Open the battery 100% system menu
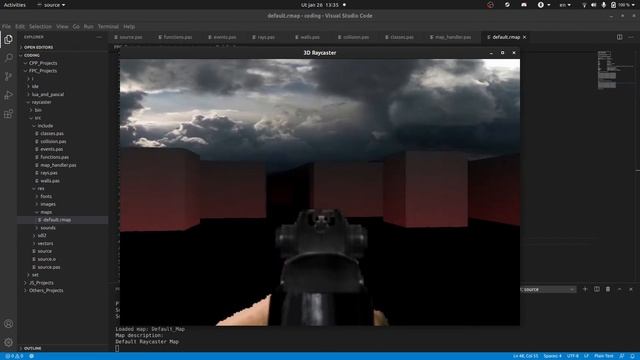The height and width of the screenshot is (360, 640). coord(624,5)
